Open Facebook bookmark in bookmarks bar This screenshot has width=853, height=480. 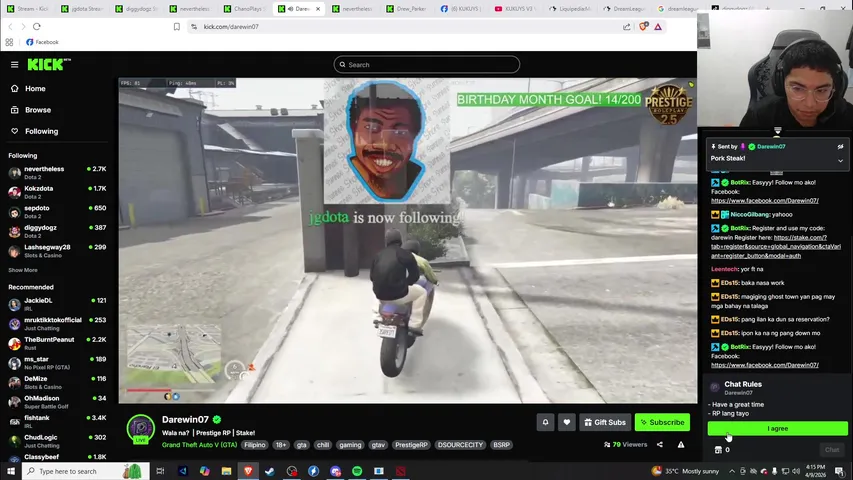(42, 42)
